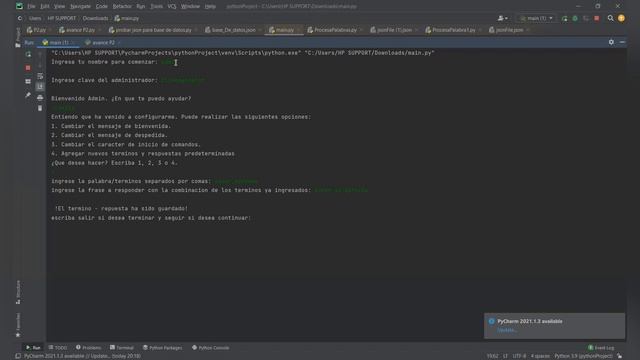Click Update link in PyCharm notification

tap(507, 330)
